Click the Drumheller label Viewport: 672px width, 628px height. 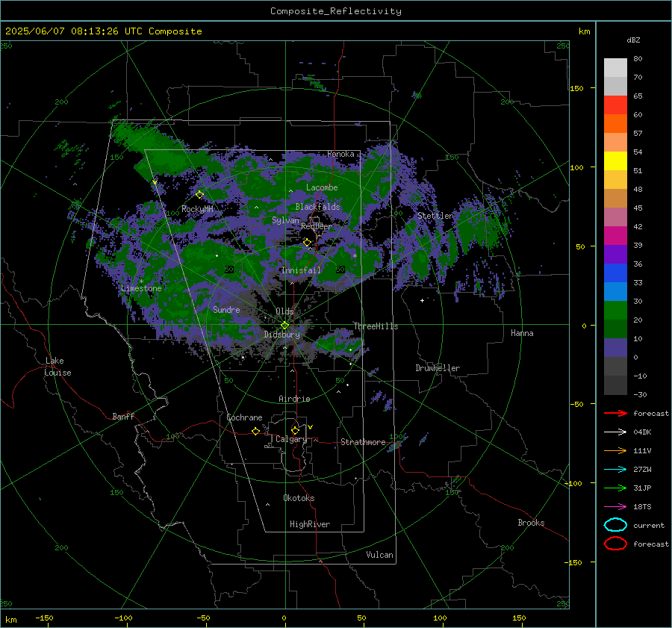[438, 368]
